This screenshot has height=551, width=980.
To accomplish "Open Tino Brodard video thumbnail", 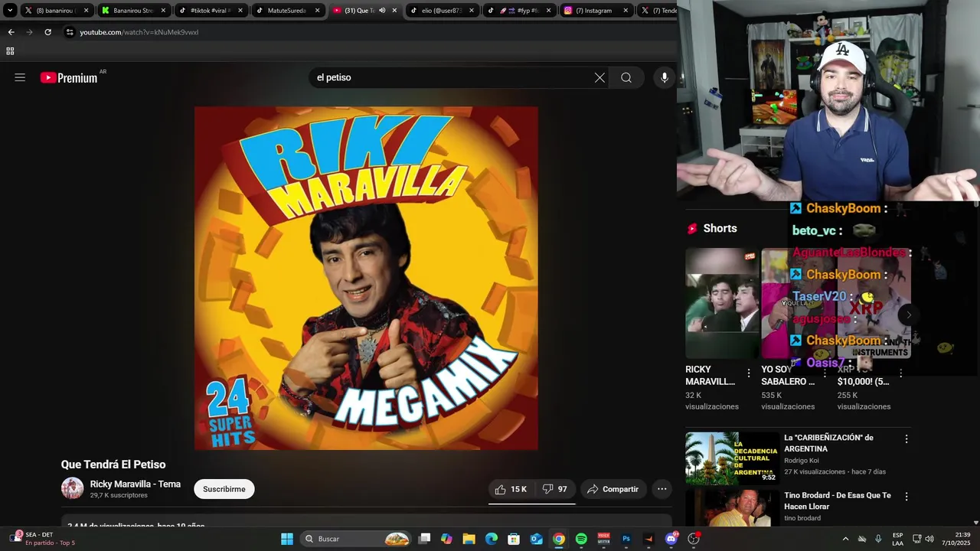I will tap(732, 508).
